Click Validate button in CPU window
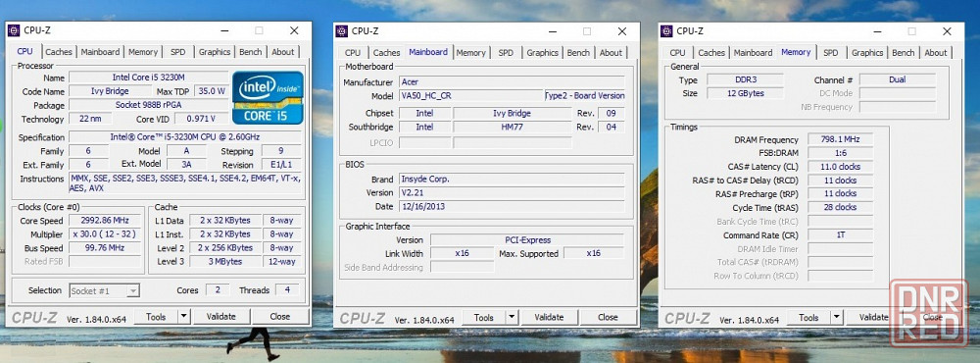 point(221,317)
